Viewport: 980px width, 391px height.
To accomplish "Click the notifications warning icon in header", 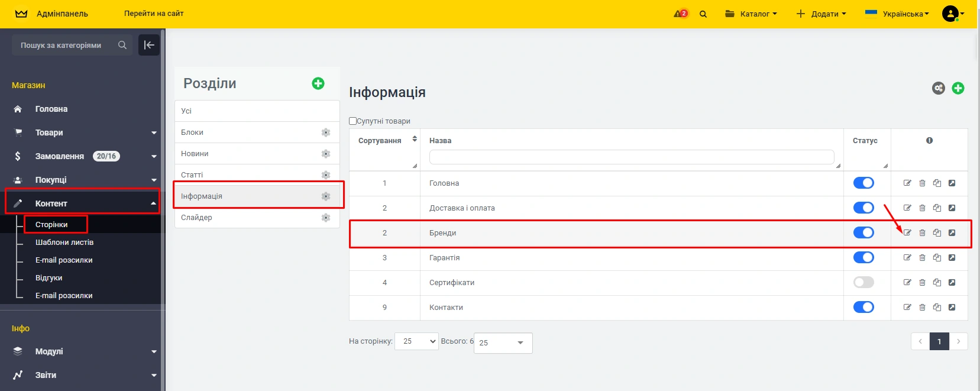I will tap(680, 14).
